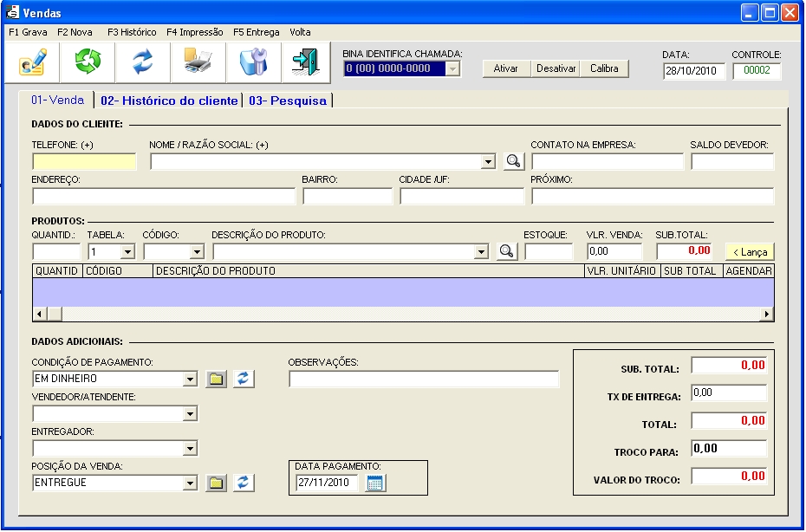Open calendar picker for Data Pagamento

[x=375, y=483]
